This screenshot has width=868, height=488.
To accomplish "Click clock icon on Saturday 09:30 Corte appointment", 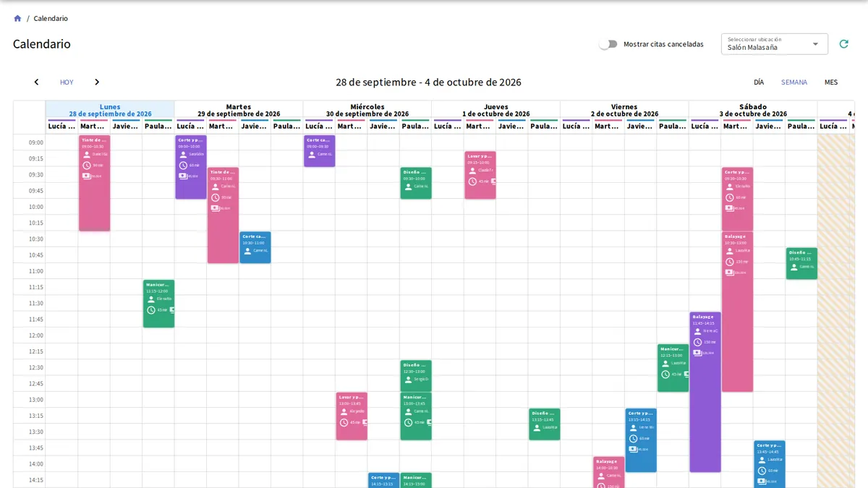I will (729, 197).
